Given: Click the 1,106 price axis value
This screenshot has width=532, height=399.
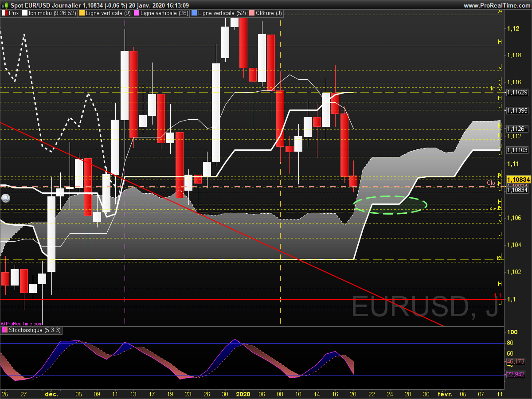Looking at the screenshot, I should [514, 218].
